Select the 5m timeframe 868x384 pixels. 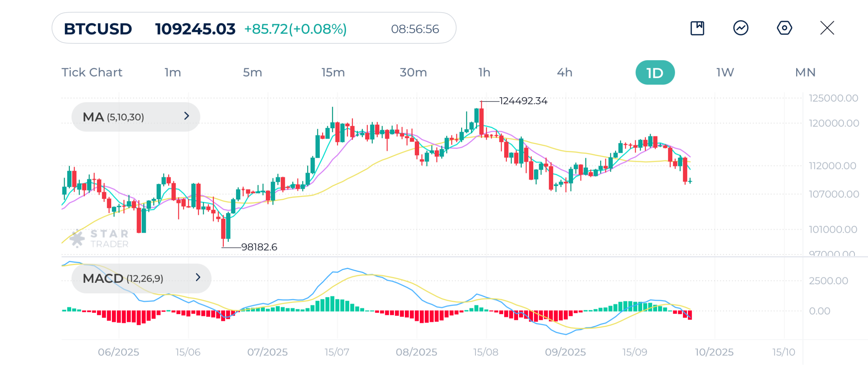click(252, 72)
